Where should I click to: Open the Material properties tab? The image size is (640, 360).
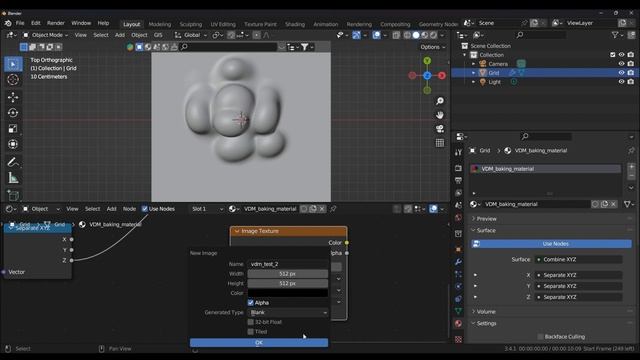tap(458, 324)
